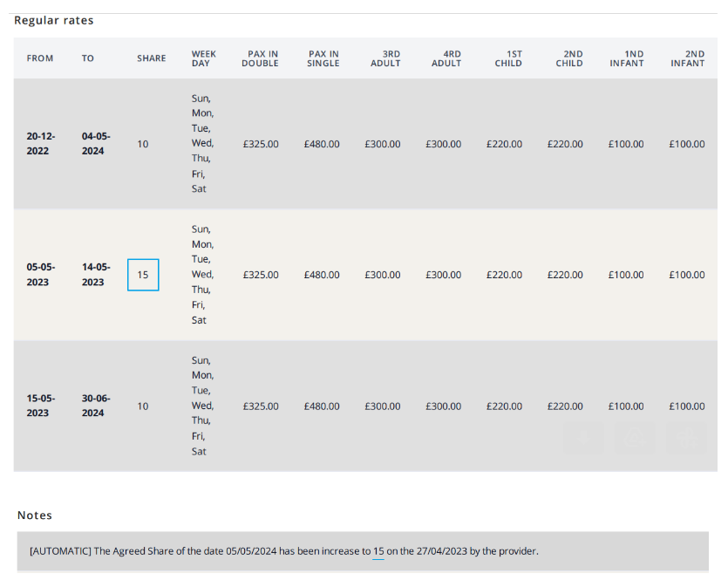The image size is (728, 587).
Task: Select the PAX IN DOUBLE header
Action: click(260, 58)
